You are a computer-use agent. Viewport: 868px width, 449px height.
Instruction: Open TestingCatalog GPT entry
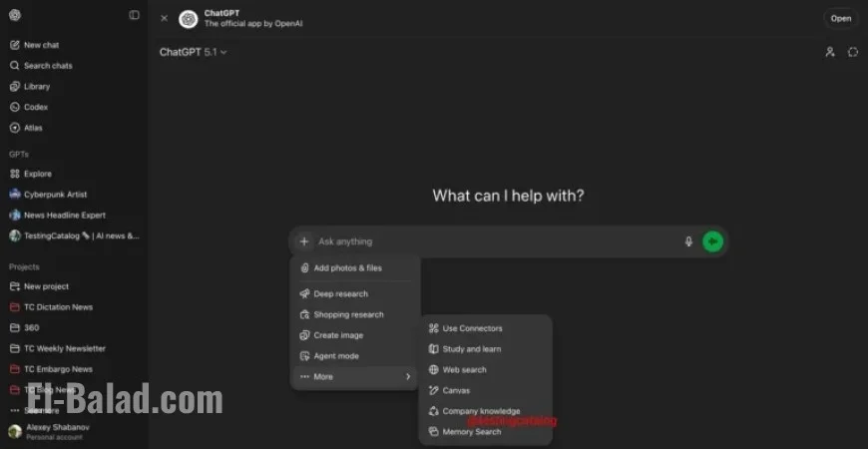click(74, 235)
